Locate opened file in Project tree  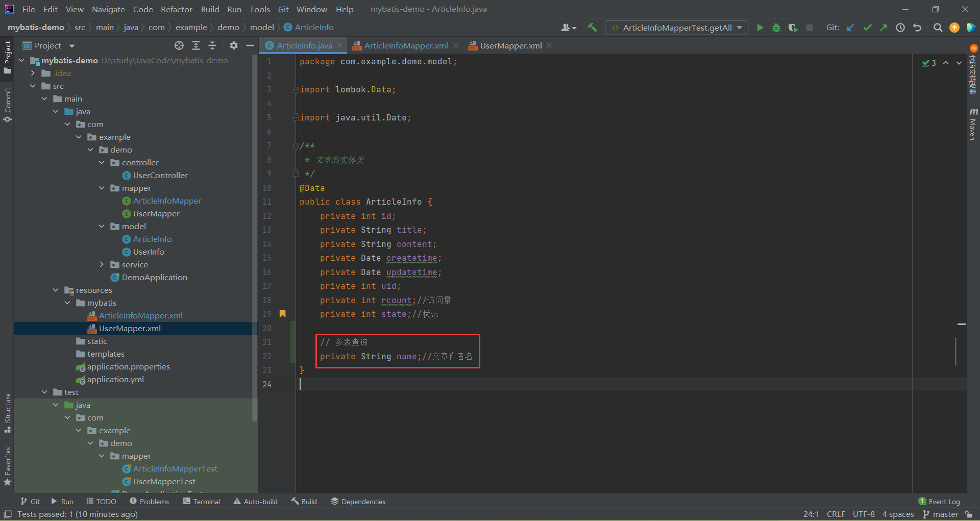pos(179,45)
